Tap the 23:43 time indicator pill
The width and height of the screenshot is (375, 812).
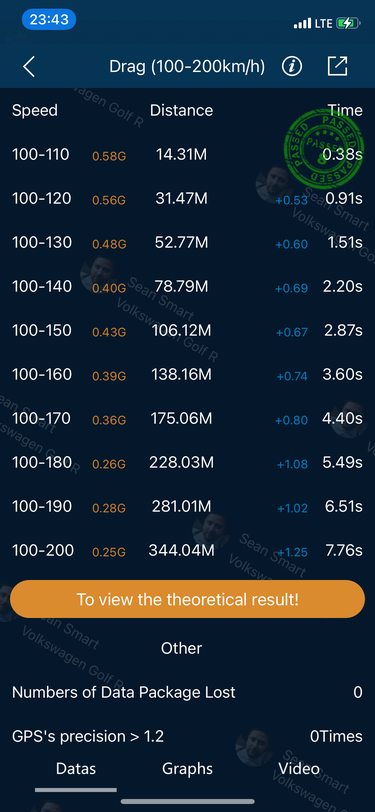[49, 20]
